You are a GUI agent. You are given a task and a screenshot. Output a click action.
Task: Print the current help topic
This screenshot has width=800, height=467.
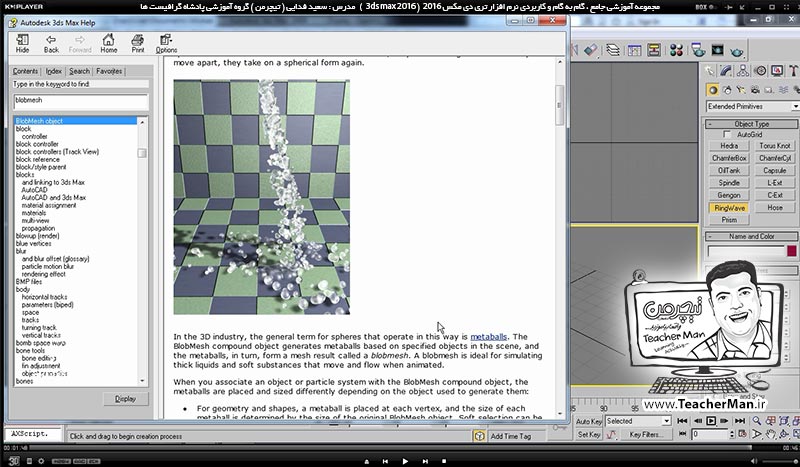(x=138, y=43)
